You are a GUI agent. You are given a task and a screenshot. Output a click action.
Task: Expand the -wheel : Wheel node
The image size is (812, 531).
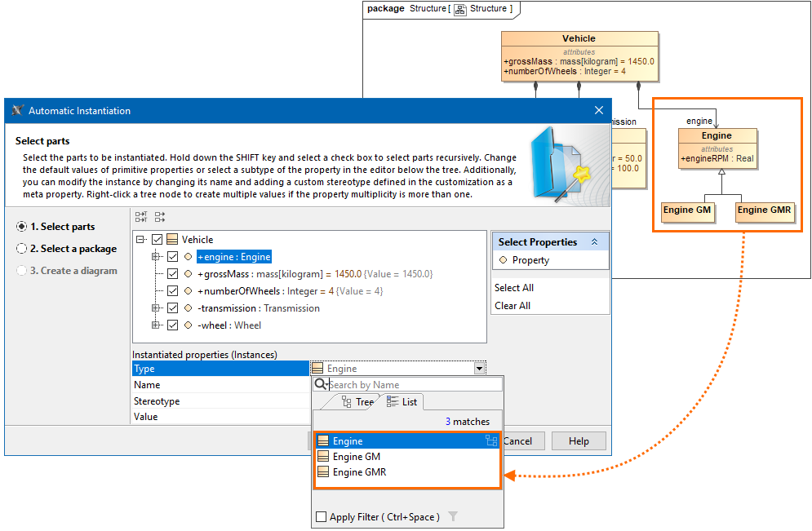(x=155, y=325)
